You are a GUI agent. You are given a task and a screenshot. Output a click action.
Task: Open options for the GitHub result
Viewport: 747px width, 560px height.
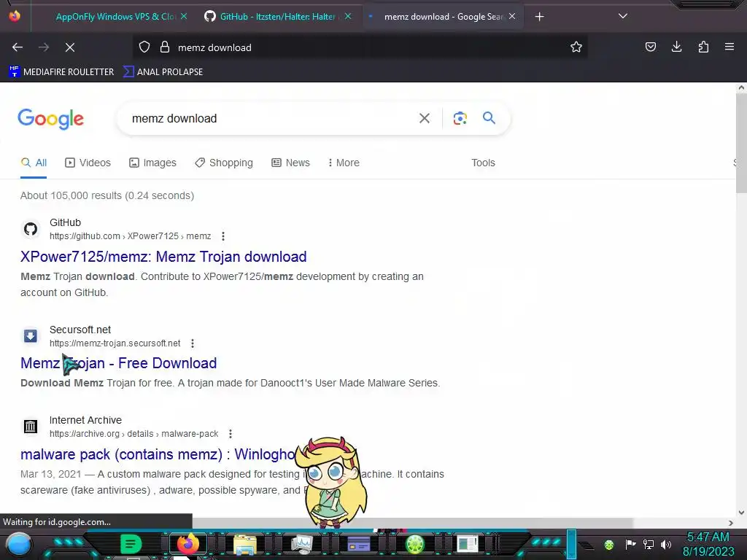click(x=223, y=236)
